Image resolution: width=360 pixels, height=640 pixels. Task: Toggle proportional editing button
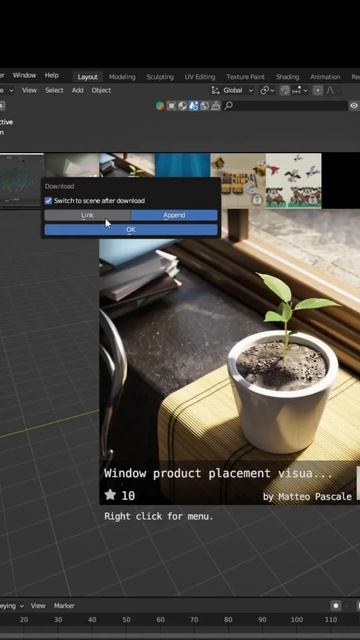(318, 91)
